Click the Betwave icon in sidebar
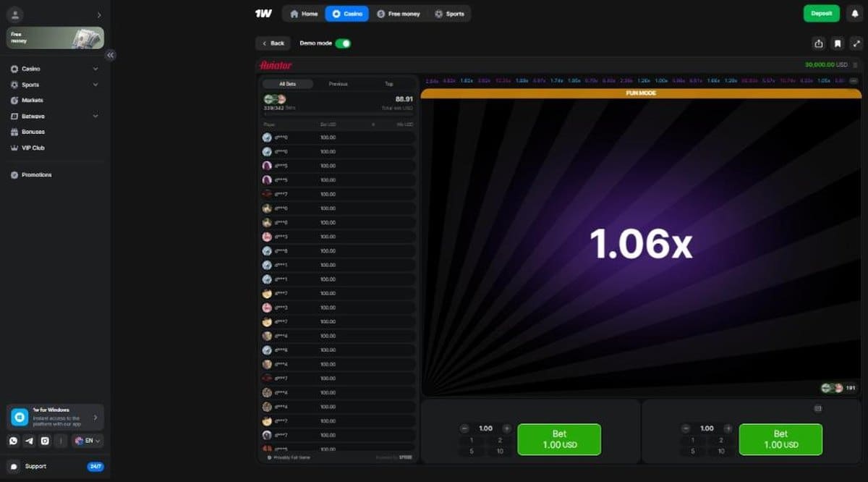This screenshot has width=868, height=482. click(14, 117)
